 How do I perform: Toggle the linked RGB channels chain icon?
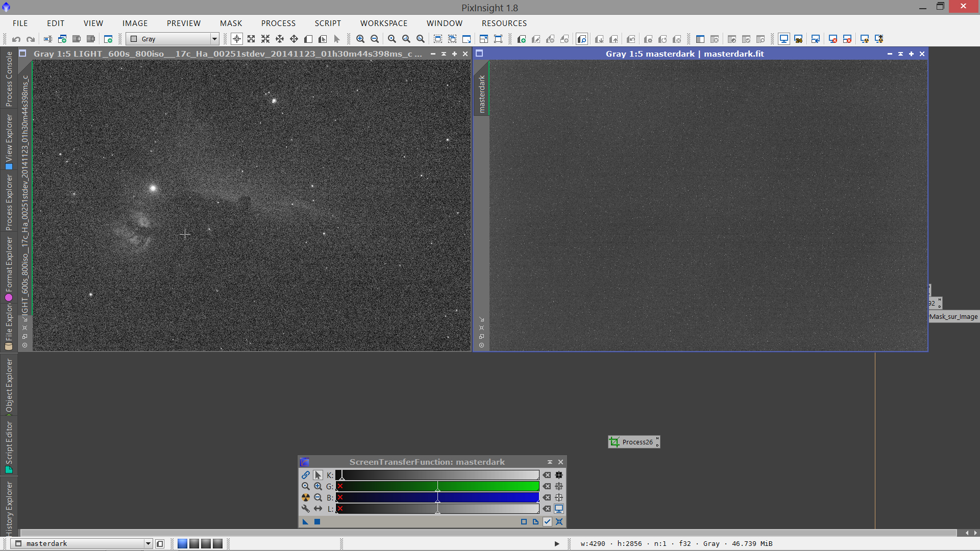pyautogui.click(x=305, y=475)
